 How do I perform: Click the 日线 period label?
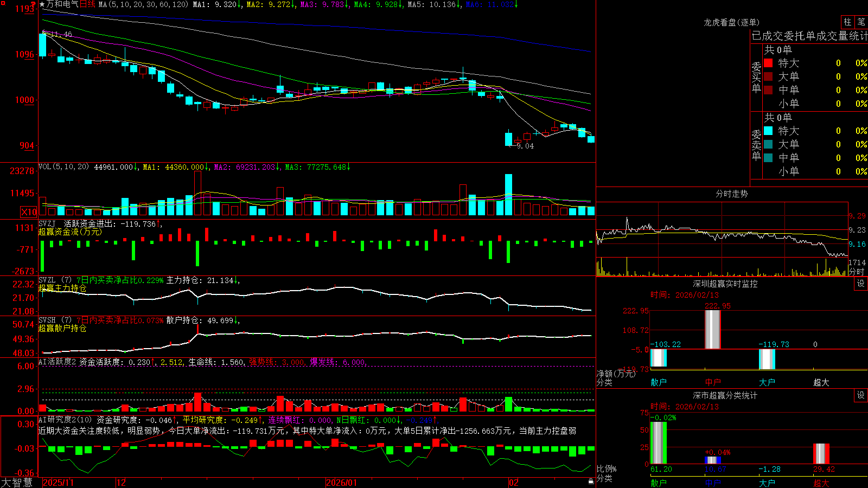coord(88,4)
